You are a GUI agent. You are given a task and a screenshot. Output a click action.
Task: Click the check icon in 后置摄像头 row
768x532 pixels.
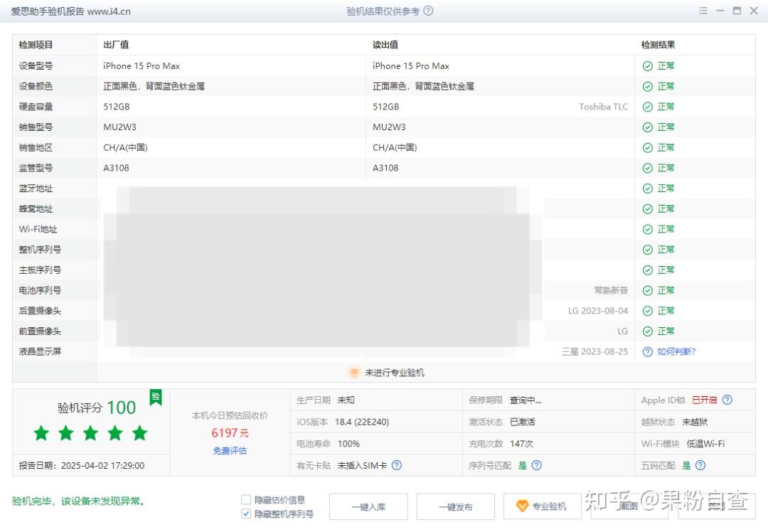(x=648, y=311)
